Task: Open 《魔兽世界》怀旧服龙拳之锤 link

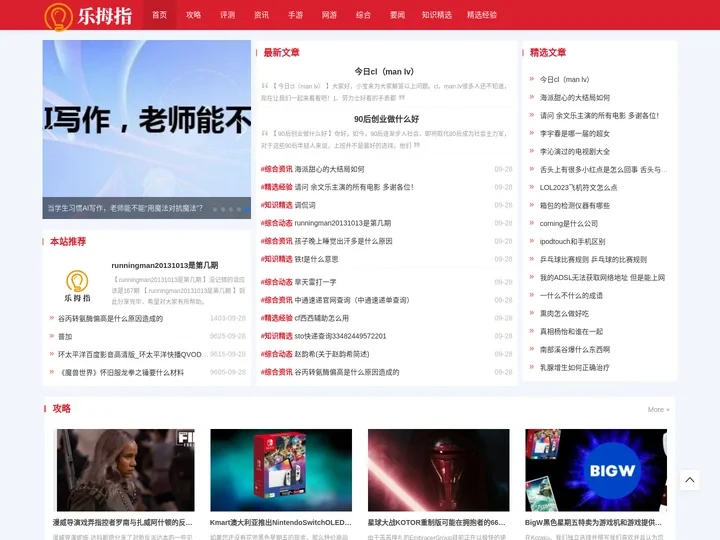Action: (121, 372)
